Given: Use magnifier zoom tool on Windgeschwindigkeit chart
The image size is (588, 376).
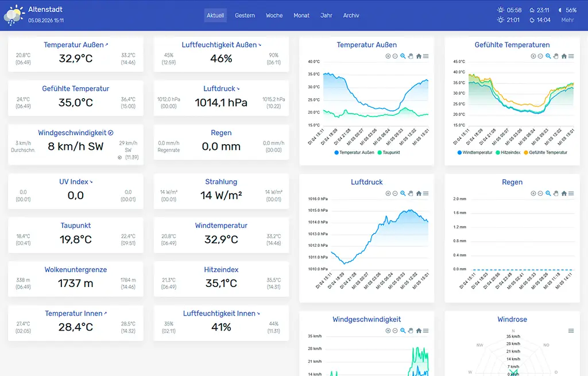Looking at the screenshot, I should click(403, 331).
